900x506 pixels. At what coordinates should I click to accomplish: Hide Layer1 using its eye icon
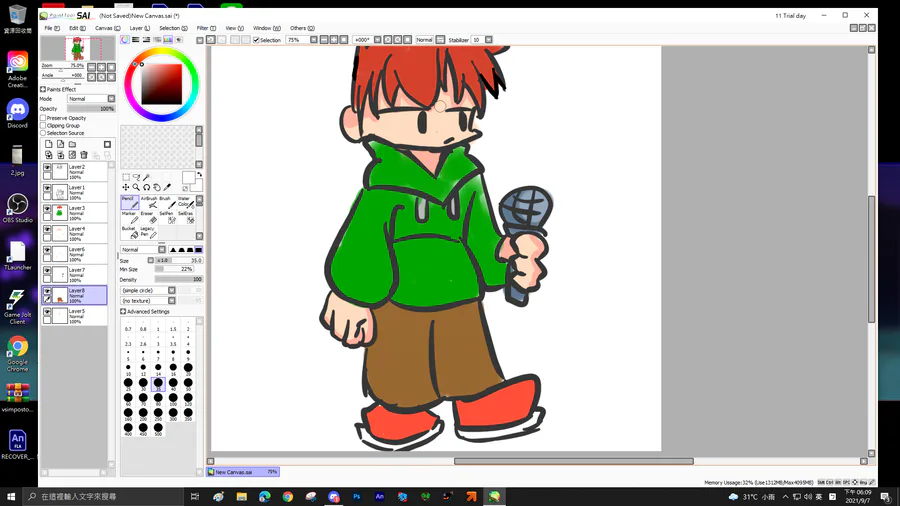point(47,188)
